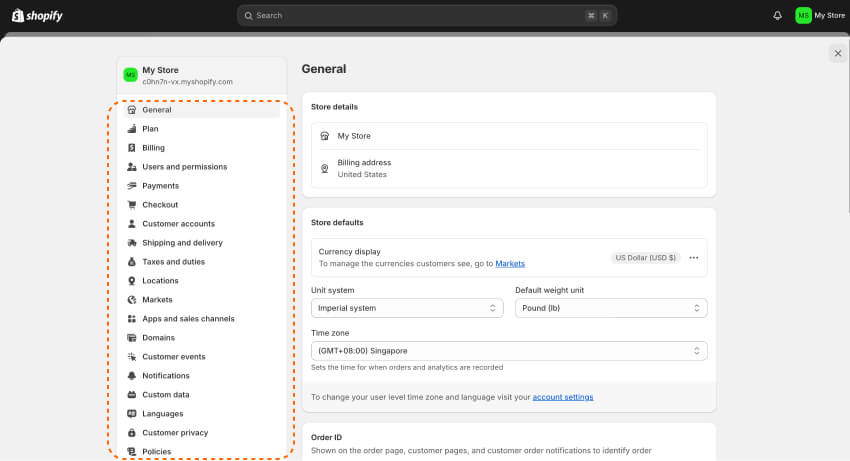
Task: Open Locations settings
Action: click(202, 280)
